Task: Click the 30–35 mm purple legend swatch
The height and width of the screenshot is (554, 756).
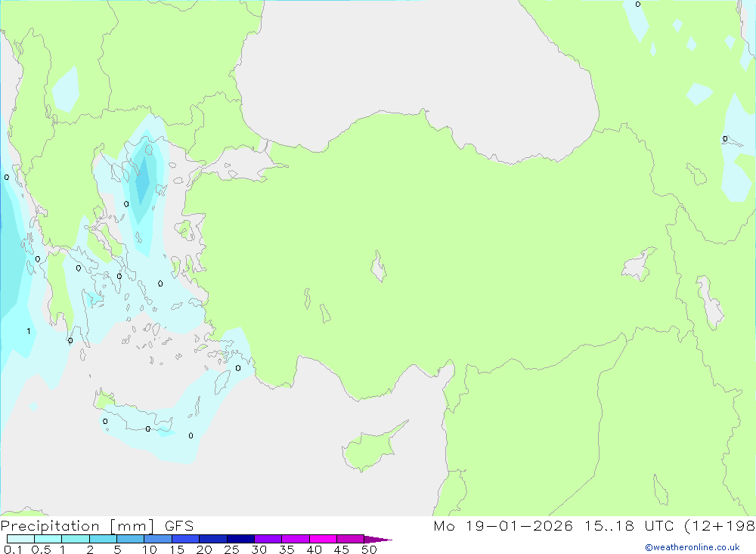Action: 268,539
